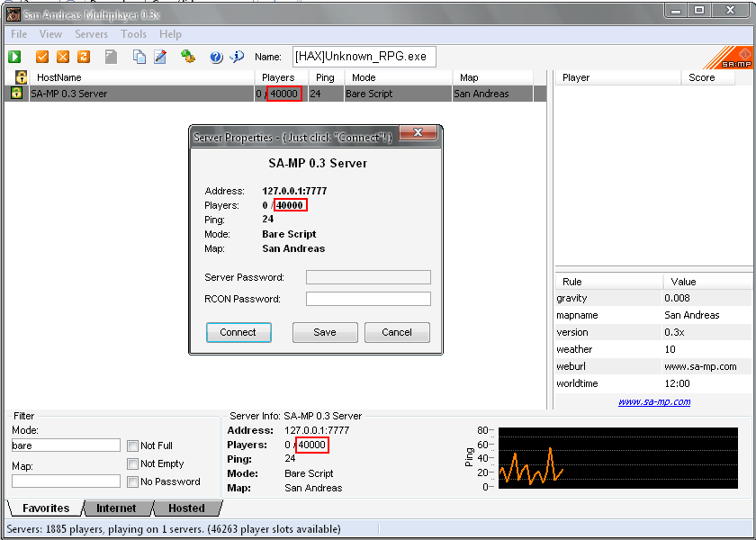The width and height of the screenshot is (756, 540).
Task: Click the Server Password field
Action: click(368, 277)
